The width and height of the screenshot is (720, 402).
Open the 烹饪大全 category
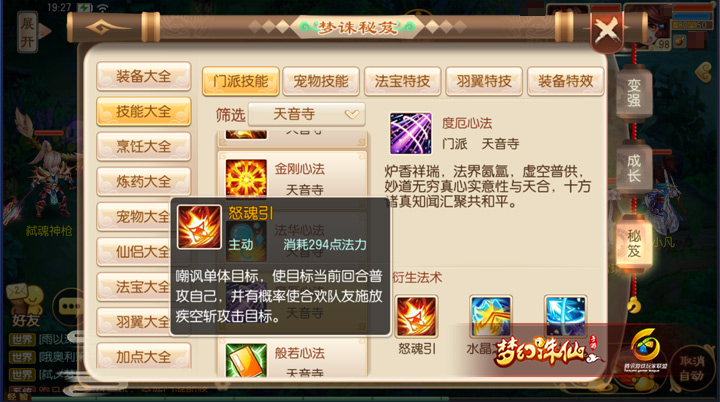(144, 147)
